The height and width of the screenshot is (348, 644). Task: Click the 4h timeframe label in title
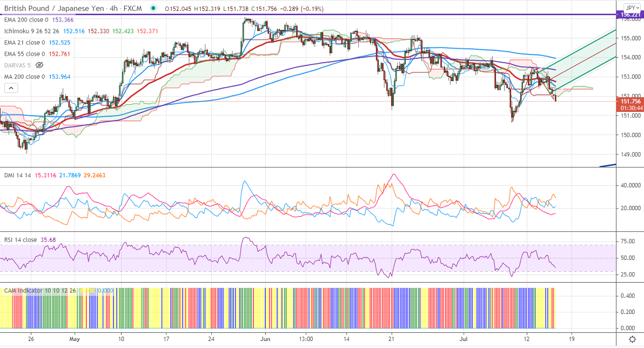[x=113, y=8]
